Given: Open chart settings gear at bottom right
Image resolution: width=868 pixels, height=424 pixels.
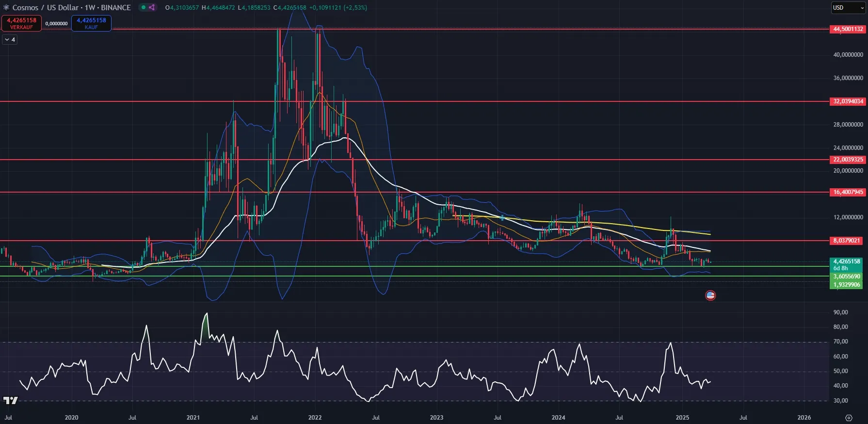Looking at the screenshot, I should 849,418.
